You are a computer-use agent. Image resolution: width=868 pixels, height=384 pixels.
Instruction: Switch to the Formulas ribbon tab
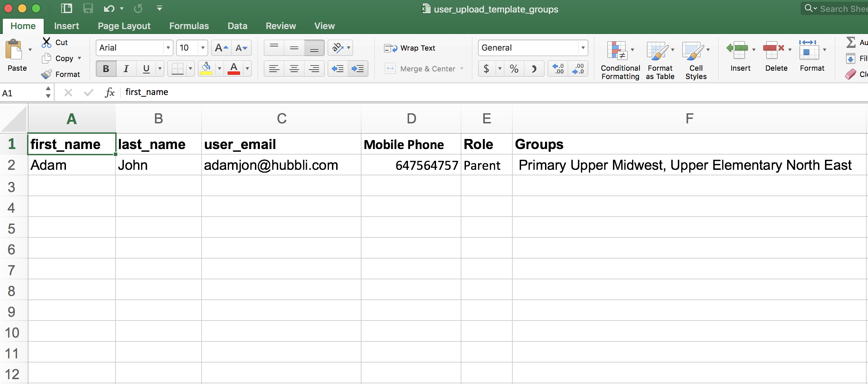click(x=189, y=26)
